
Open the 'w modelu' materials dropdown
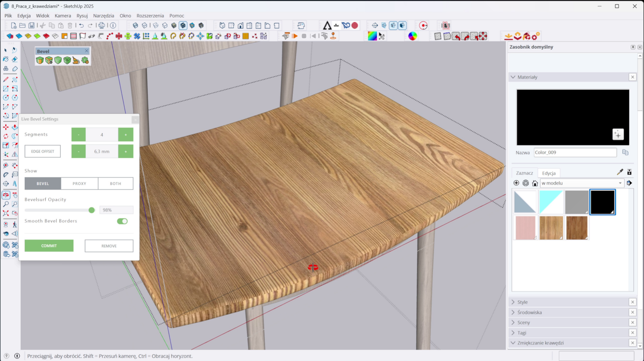click(582, 183)
